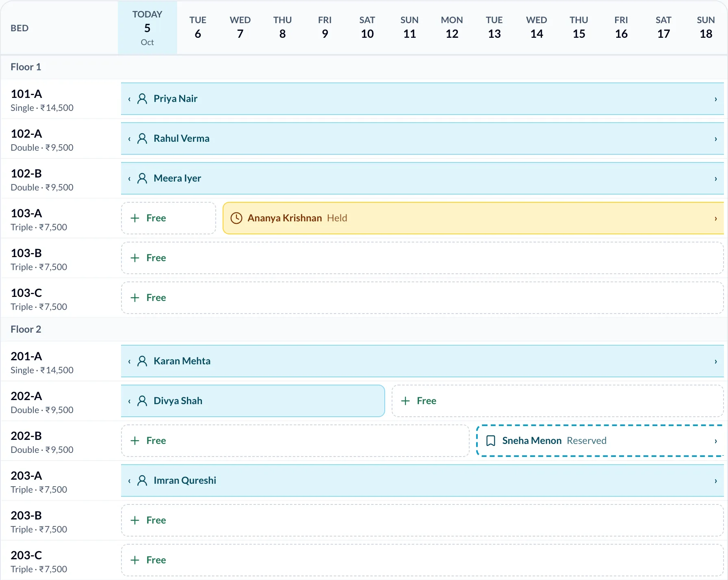
Task: Book the Free slot in bed 103-C
Action: click(422, 298)
